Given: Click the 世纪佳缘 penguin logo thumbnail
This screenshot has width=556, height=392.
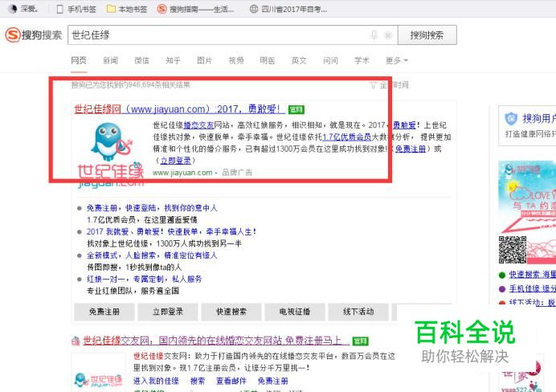Looking at the screenshot, I should (110, 154).
